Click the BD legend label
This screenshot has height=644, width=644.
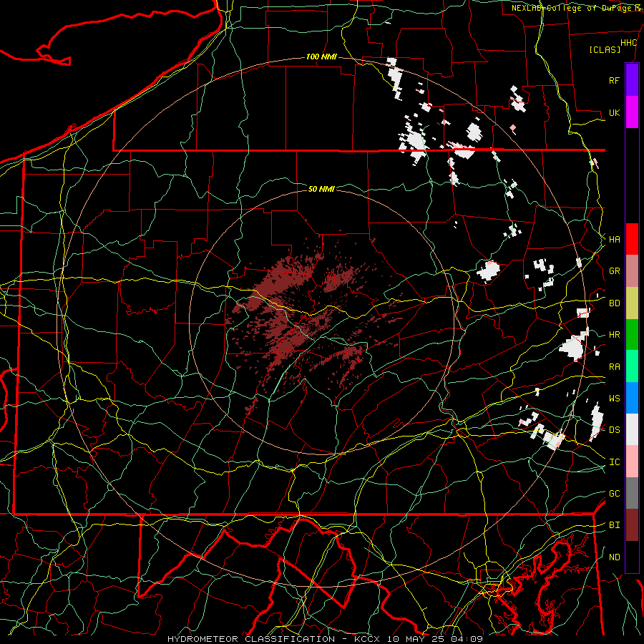(x=614, y=303)
